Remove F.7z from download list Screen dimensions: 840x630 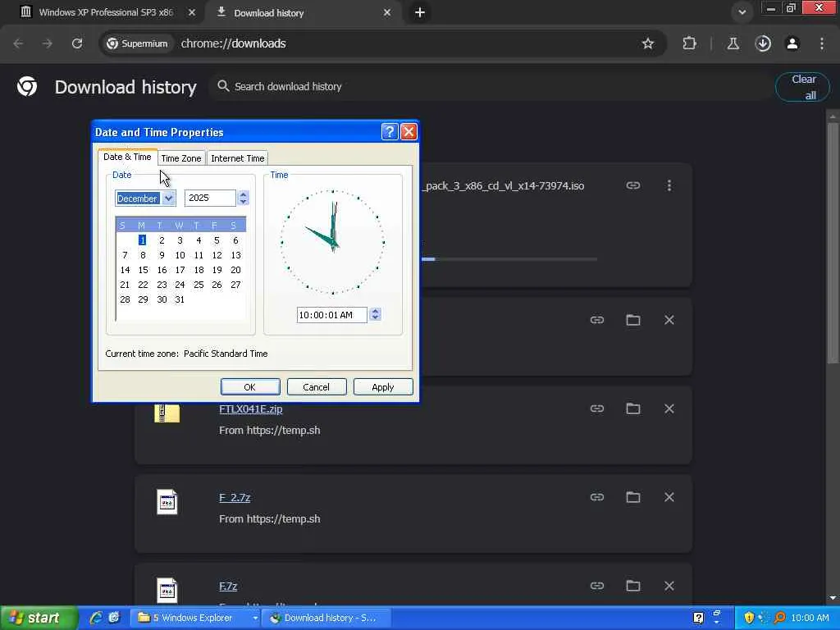(x=669, y=586)
